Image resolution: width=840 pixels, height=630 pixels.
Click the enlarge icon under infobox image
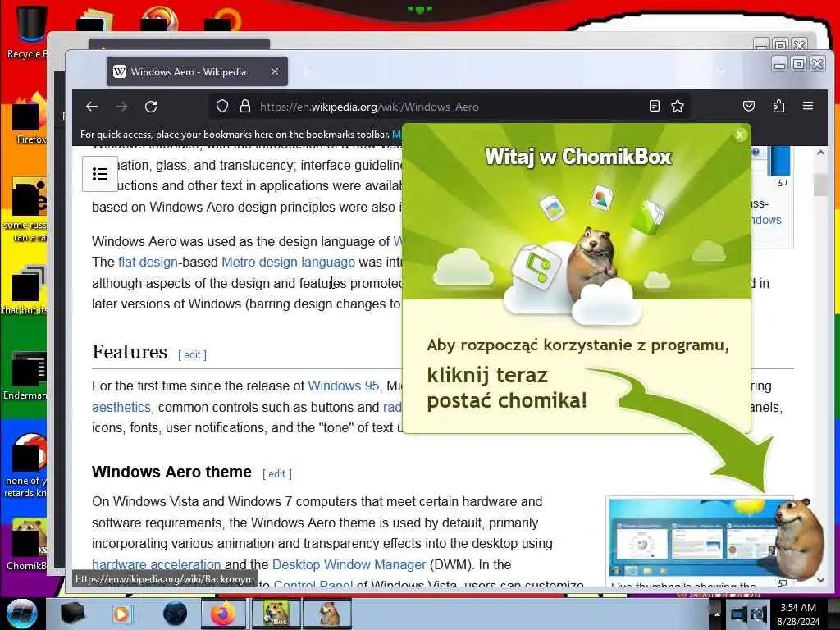[782, 183]
